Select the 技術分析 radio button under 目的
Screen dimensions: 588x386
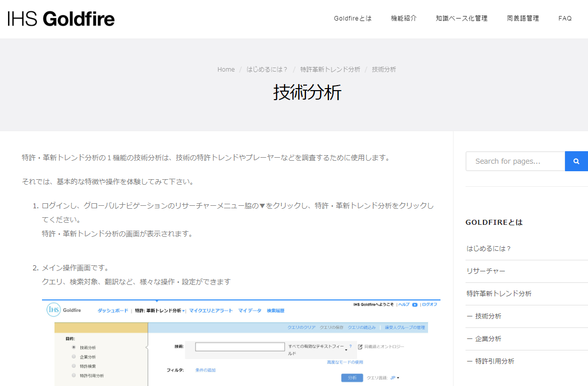click(x=74, y=347)
